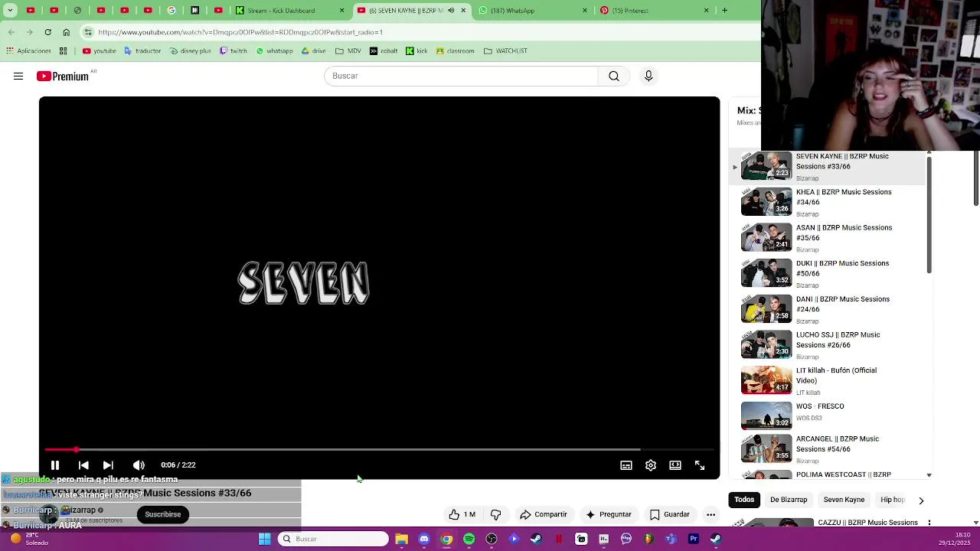
Task: Open browser home page icon
Action: tap(66, 32)
